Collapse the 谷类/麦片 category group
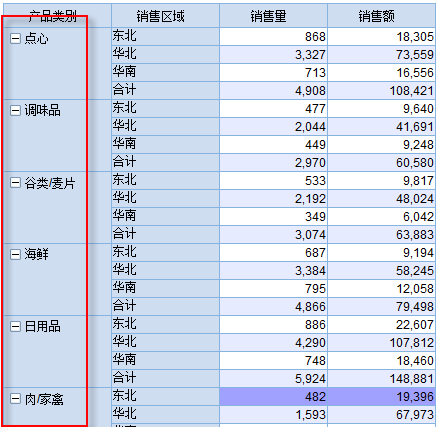The image size is (444, 427). (15, 183)
